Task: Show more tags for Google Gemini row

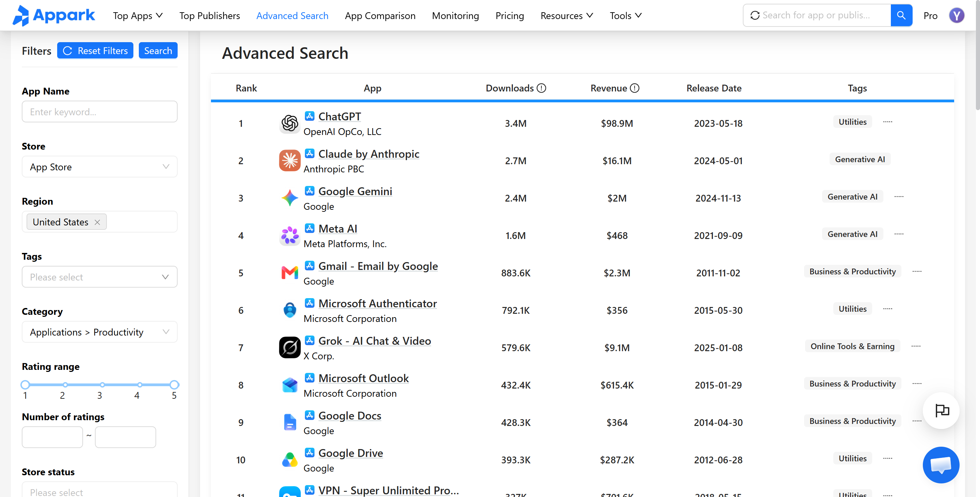Action: click(x=899, y=197)
